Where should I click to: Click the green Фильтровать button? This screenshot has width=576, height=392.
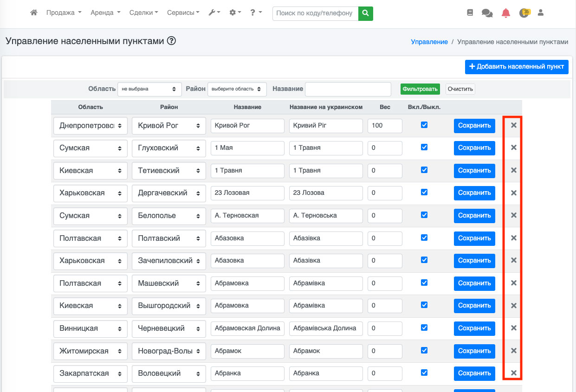pos(420,89)
